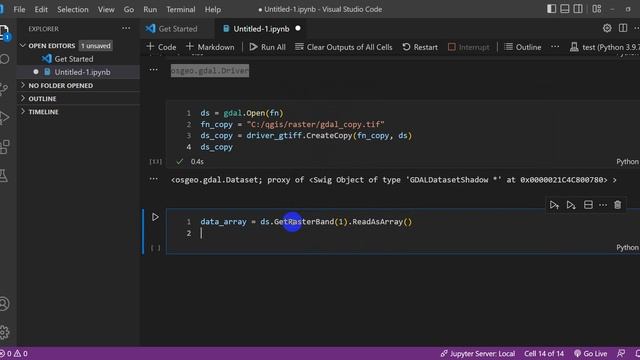The height and width of the screenshot is (360, 640).
Task: Open the Accounts menu in activity bar
Action: click(4, 304)
